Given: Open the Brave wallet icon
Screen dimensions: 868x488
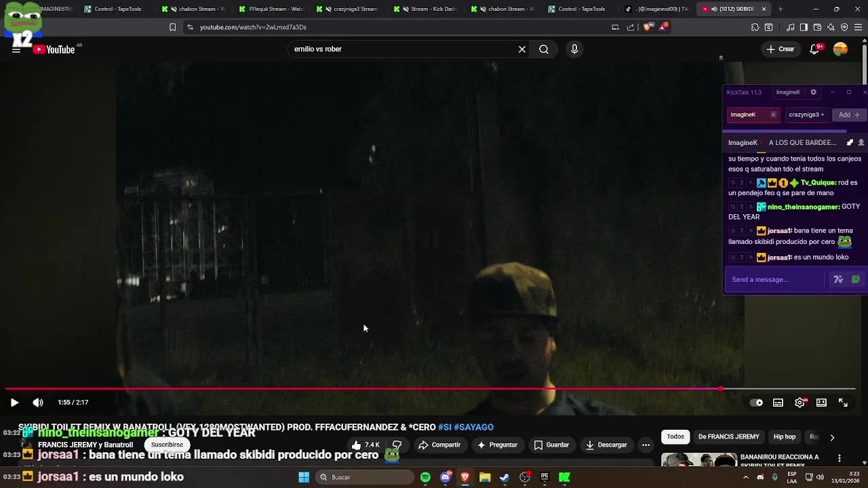Looking at the screenshot, I should tap(817, 27).
